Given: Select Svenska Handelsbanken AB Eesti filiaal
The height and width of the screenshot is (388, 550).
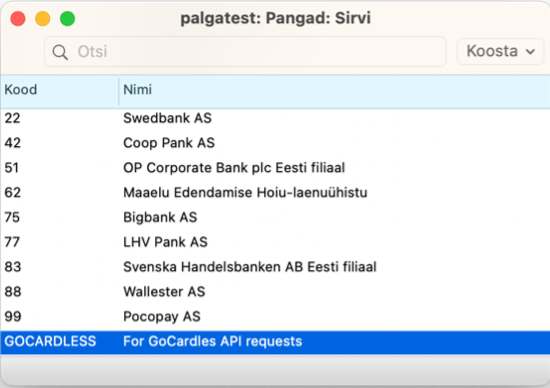Looking at the screenshot, I should point(275,267).
